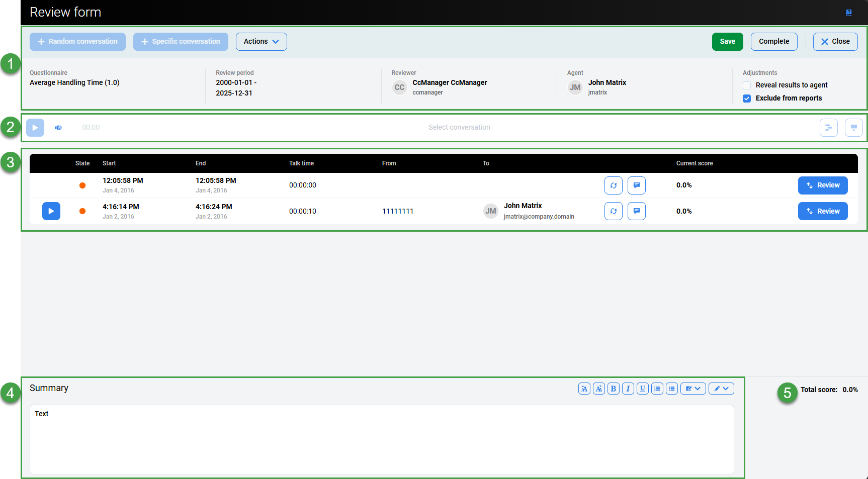
Task: Click inside the Summary text field
Action: click(381, 439)
